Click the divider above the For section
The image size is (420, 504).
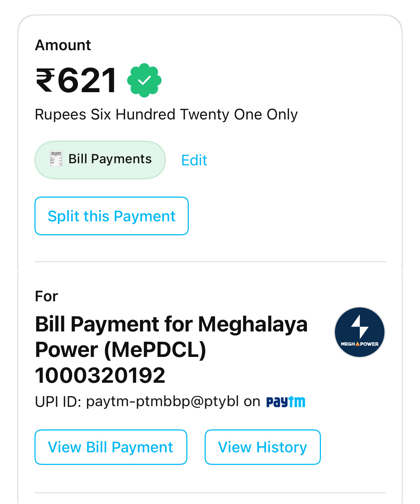[210, 262]
